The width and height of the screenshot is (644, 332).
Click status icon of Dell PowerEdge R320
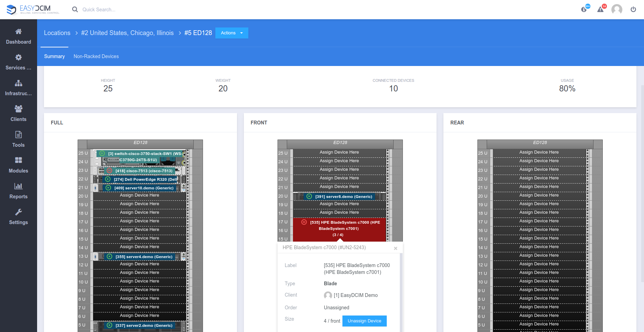point(108,179)
